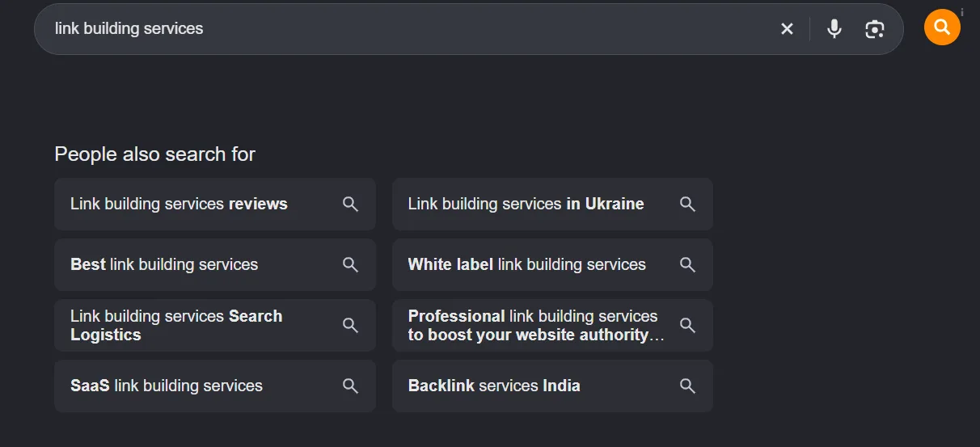Click magnifier icon in 'Backlink services India' suggestion
980x447 pixels.
click(687, 386)
